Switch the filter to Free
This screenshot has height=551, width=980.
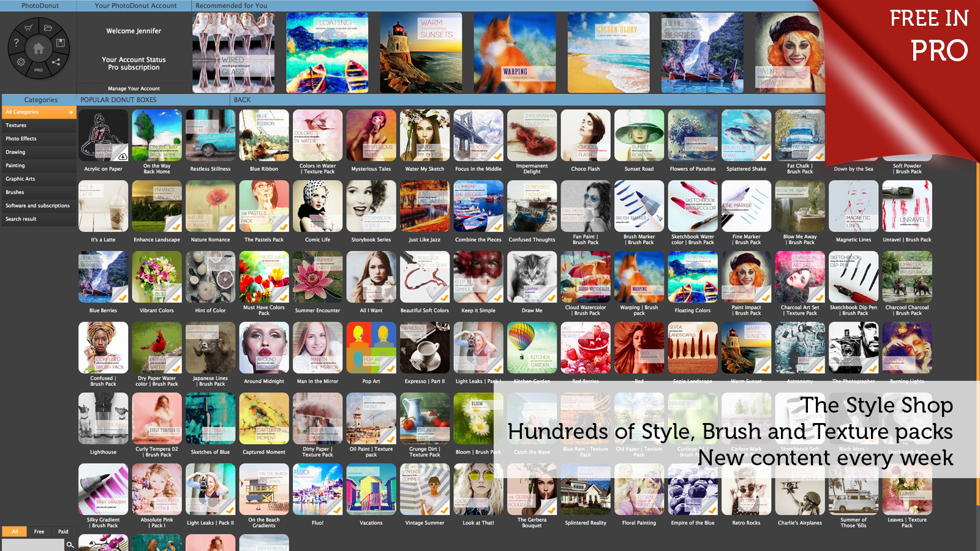pos(39,531)
